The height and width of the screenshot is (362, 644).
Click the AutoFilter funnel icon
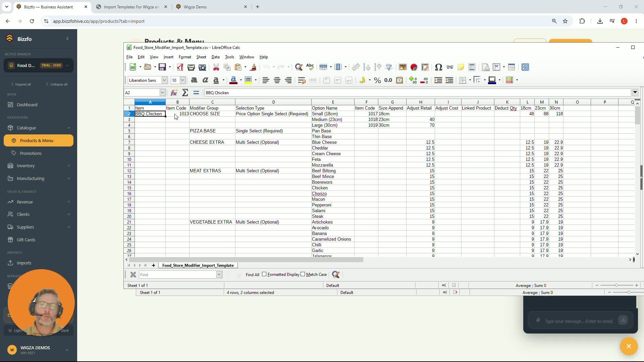pos(389,67)
